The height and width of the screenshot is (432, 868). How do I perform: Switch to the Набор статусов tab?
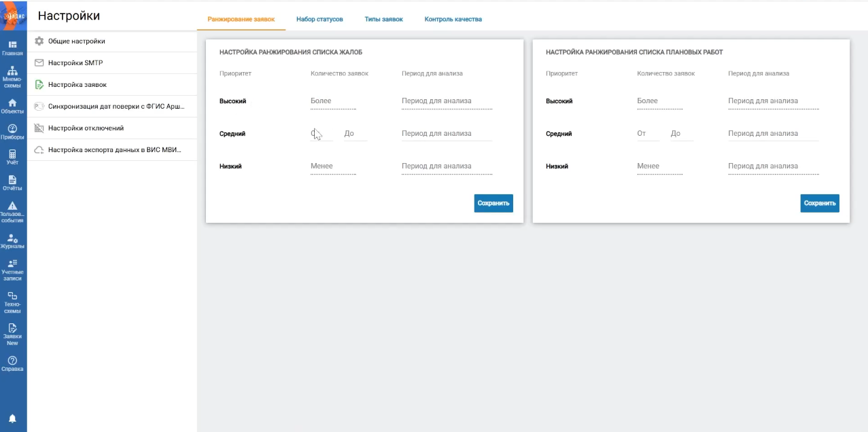[x=319, y=19]
